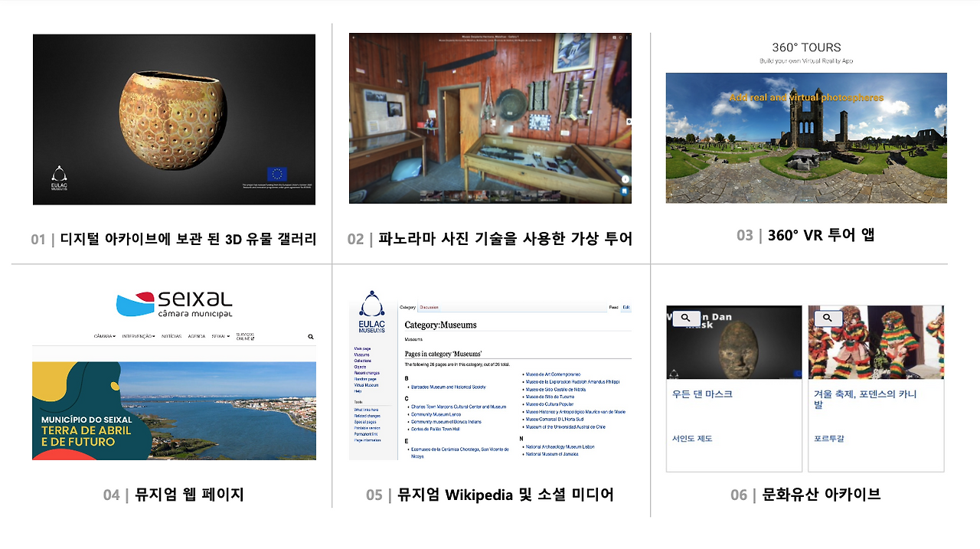This screenshot has height=549, width=980.
Task: Click the Seixal câmara municipal logo
Action: pos(174,304)
